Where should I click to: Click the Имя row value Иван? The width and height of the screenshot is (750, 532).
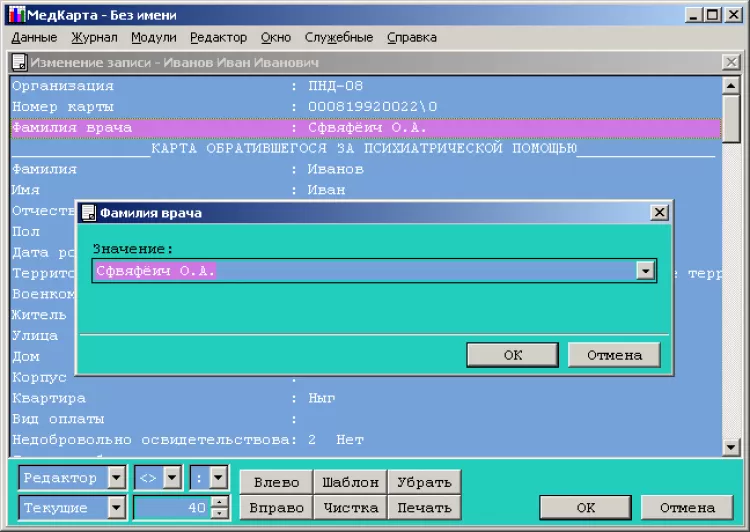tap(326, 190)
